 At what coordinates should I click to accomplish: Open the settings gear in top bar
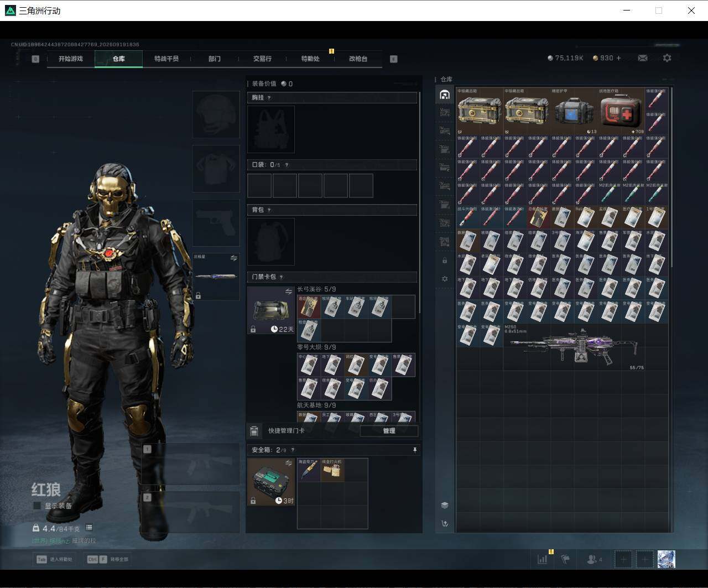667,58
